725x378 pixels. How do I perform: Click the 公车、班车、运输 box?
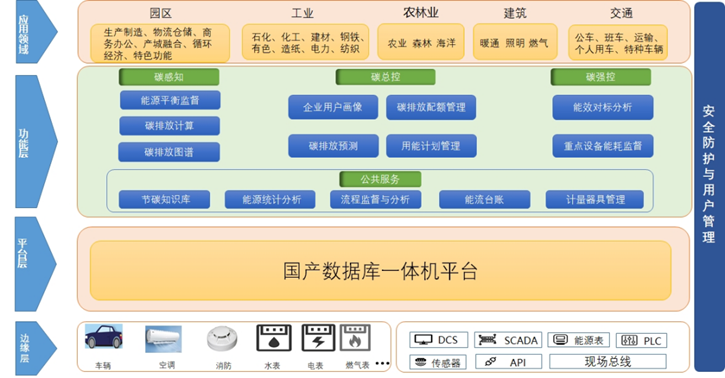point(618,42)
